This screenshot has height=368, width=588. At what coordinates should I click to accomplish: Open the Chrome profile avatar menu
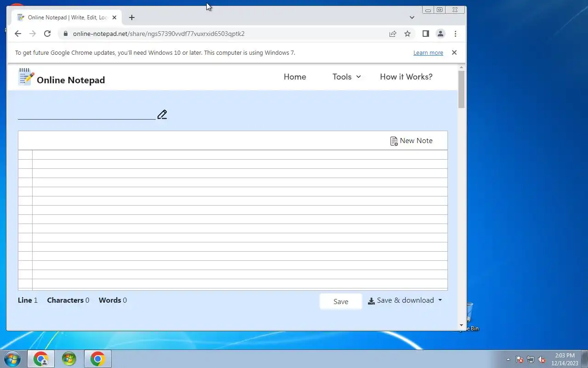(440, 34)
